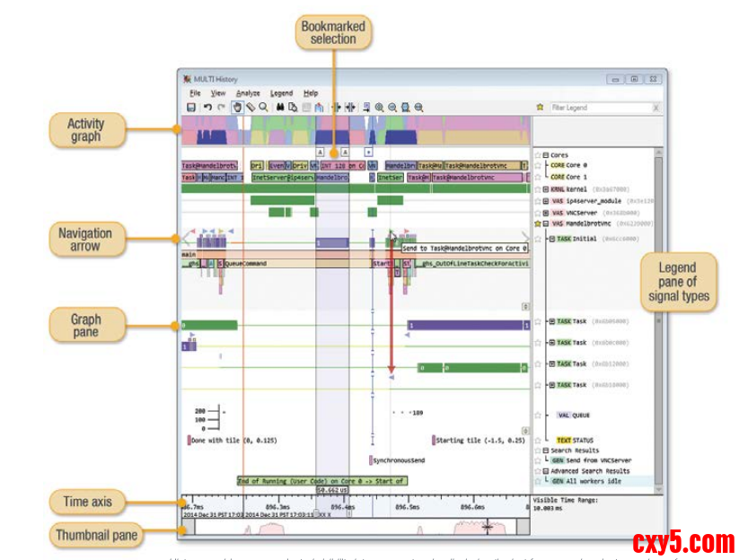
Task: Click the MULTI History title bar icon
Action: coord(187,79)
